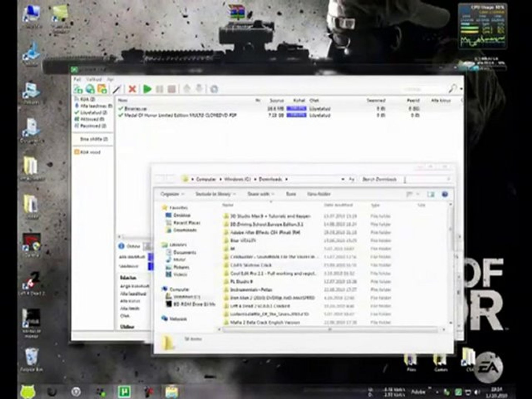This screenshot has height=399, width=532.
Task: Open address bar history dropdown arrow
Action: click(343, 179)
